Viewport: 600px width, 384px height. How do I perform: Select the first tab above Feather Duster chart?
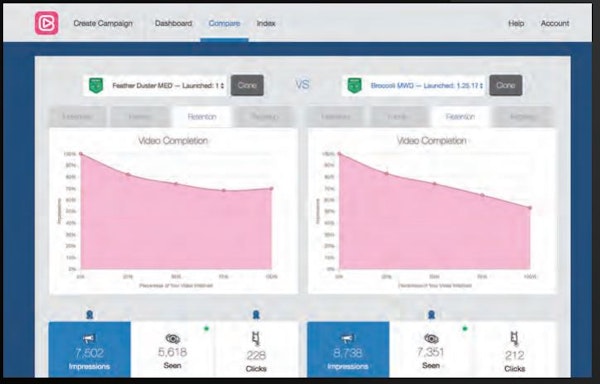[77, 117]
